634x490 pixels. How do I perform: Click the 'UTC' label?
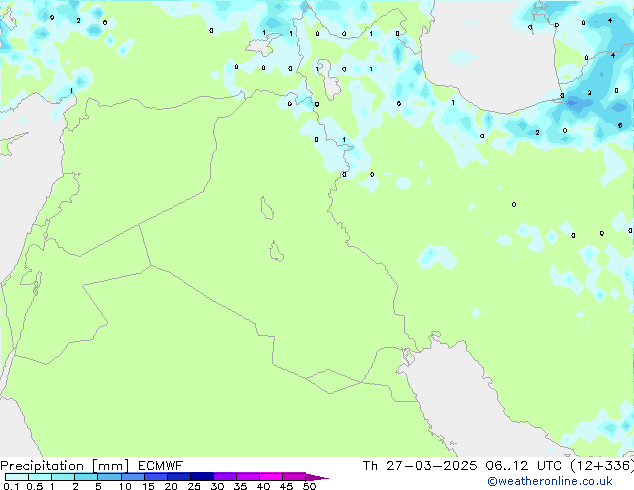coord(549,466)
